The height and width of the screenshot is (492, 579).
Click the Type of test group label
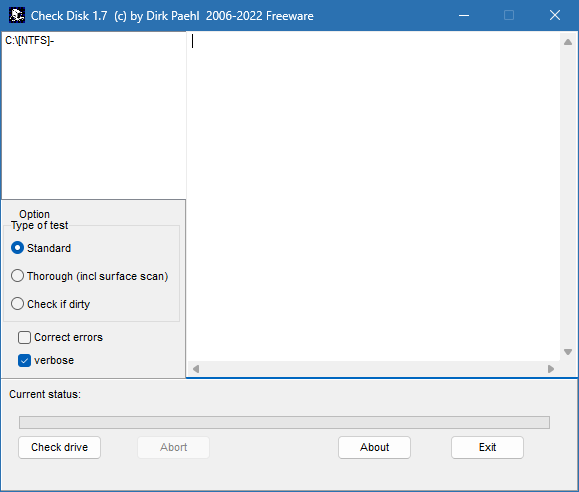[40, 225]
